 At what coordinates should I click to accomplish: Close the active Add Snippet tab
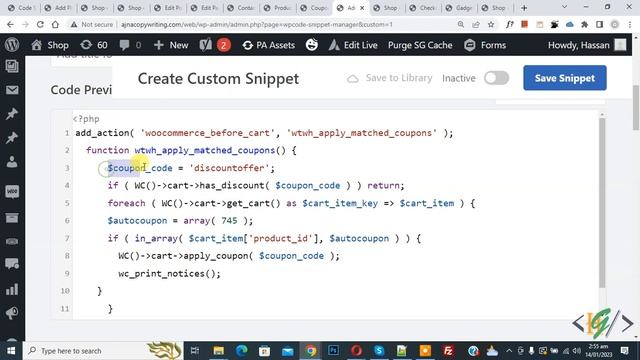362,8
